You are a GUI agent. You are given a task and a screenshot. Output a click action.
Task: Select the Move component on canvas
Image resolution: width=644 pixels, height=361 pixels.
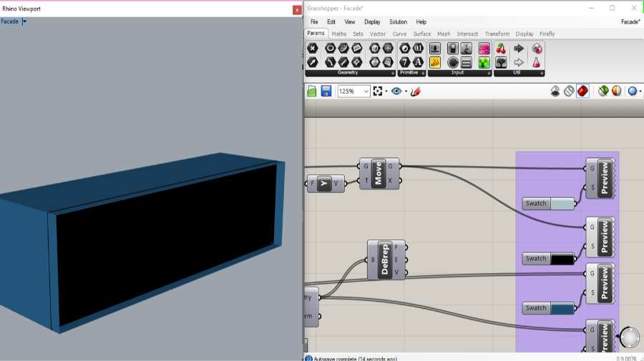point(379,174)
